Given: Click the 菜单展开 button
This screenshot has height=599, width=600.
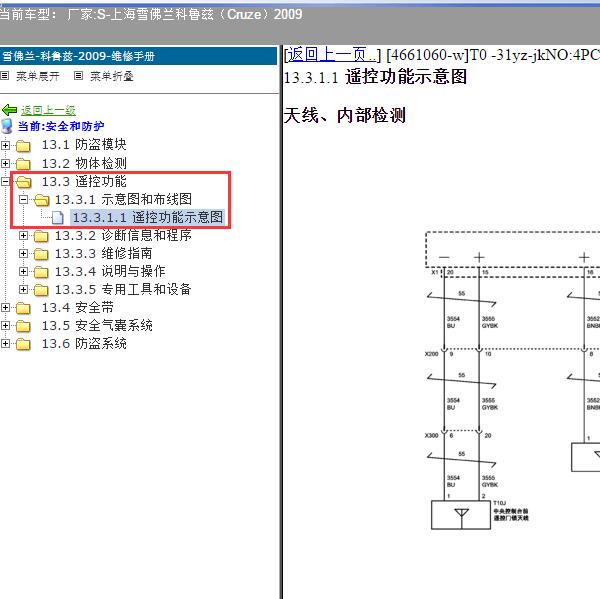Looking at the screenshot, I should (x=38, y=76).
